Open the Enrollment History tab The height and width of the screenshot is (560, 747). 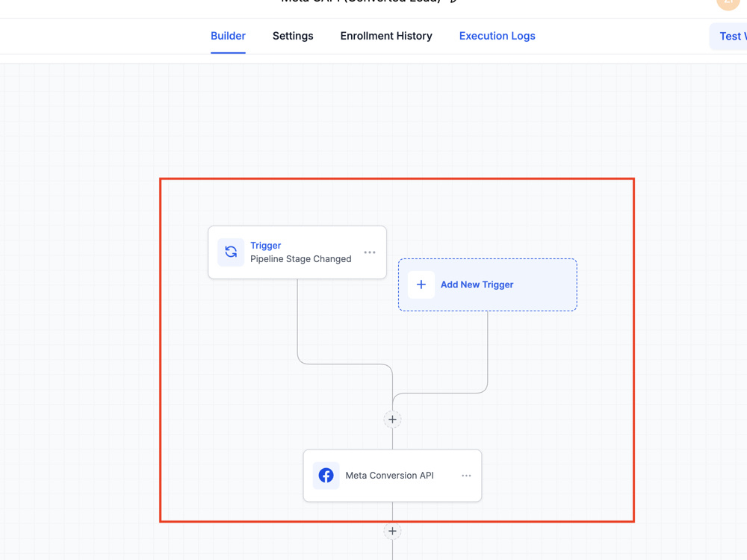point(386,36)
